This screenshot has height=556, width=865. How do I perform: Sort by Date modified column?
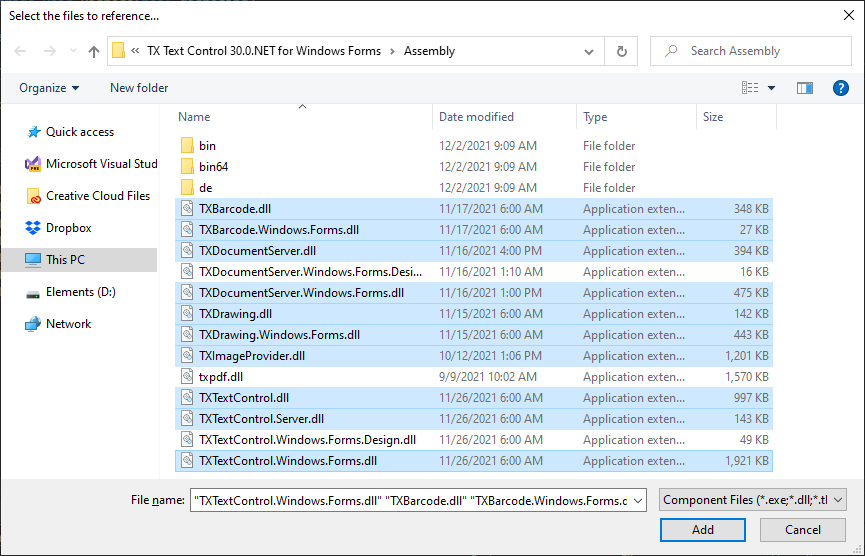[x=476, y=117]
